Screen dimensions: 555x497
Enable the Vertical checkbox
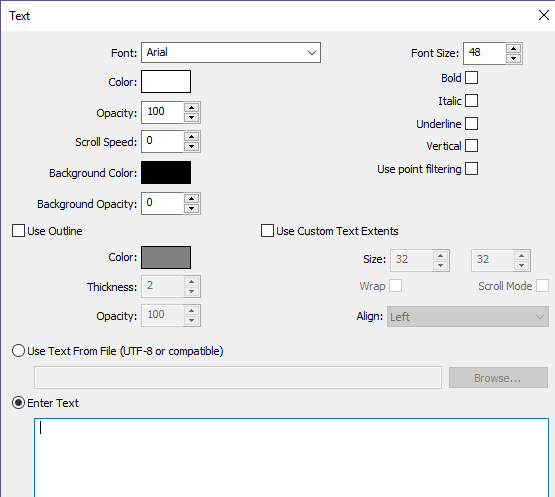click(x=471, y=145)
